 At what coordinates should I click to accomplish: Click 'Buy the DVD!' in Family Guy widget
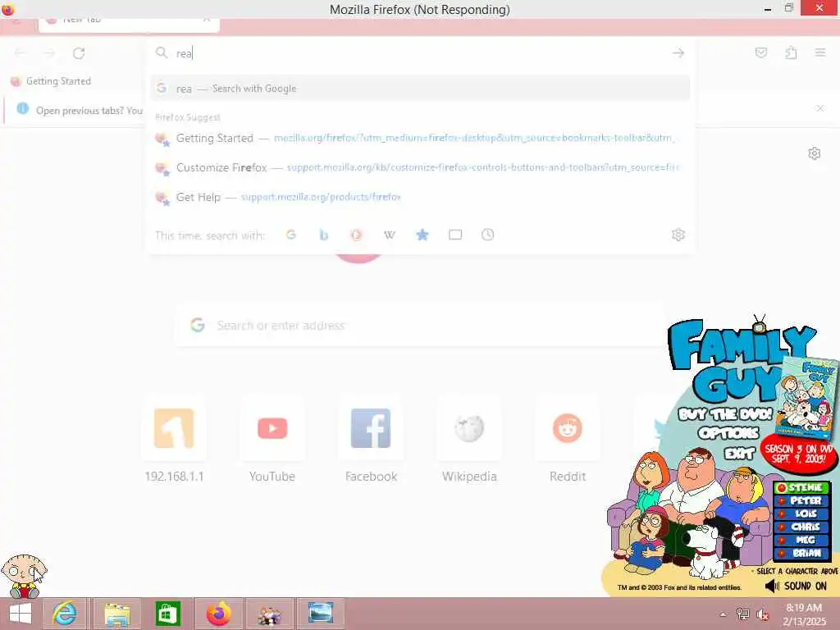[x=725, y=414]
